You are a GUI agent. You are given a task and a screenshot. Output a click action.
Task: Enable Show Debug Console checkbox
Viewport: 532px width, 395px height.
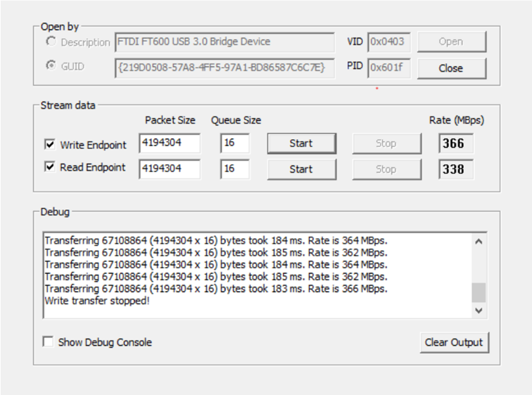pos(48,341)
